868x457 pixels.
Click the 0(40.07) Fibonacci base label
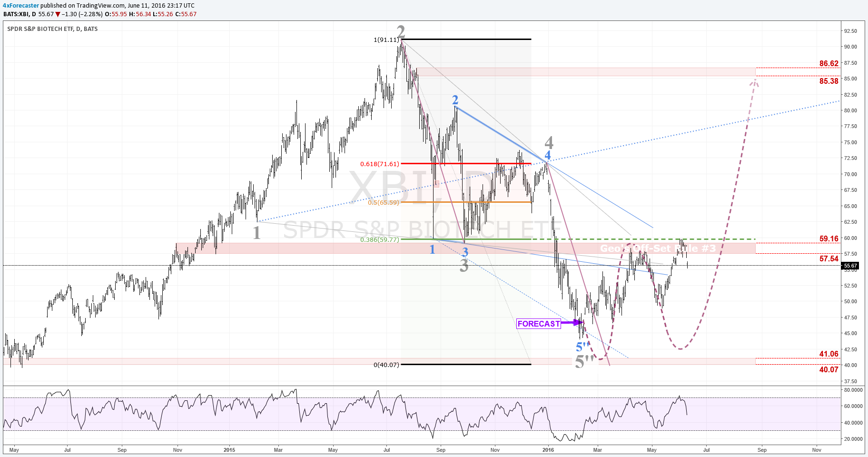(386, 365)
